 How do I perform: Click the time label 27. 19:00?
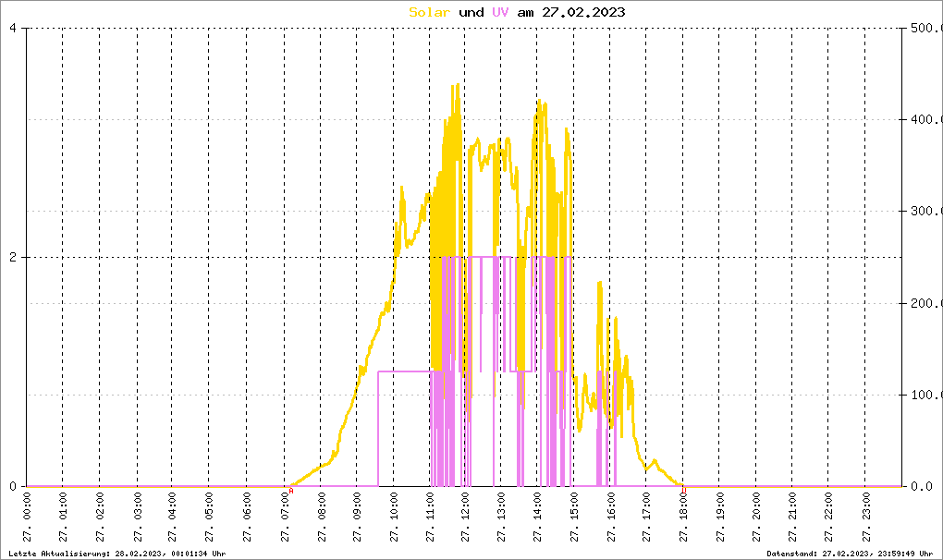coord(720,517)
